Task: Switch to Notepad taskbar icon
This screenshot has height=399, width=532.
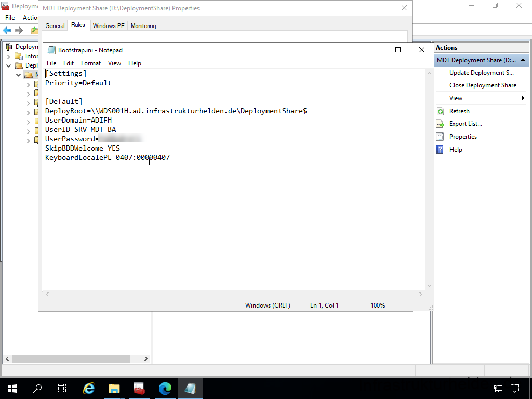Action: 190,388
